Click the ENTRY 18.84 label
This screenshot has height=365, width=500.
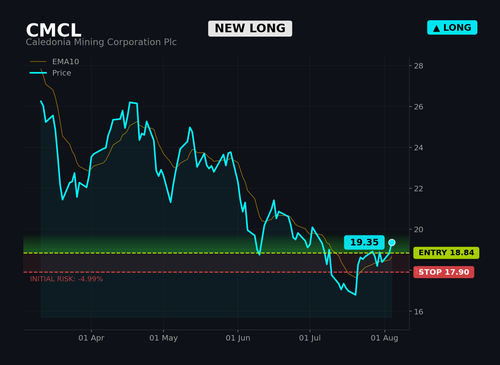[x=446, y=253]
